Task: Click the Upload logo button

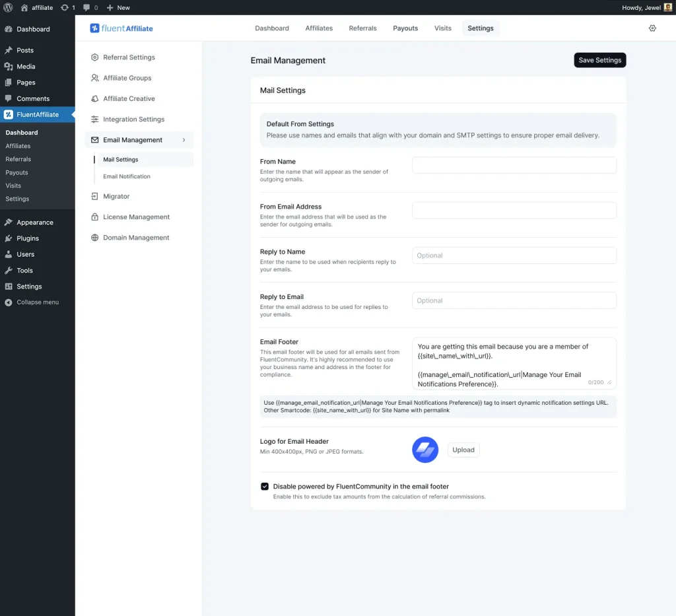Action: tap(463, 450)
